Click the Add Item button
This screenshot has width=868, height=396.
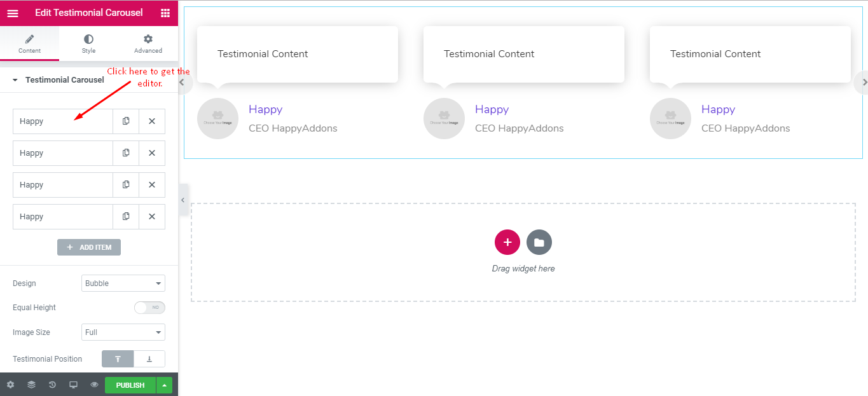89,247
